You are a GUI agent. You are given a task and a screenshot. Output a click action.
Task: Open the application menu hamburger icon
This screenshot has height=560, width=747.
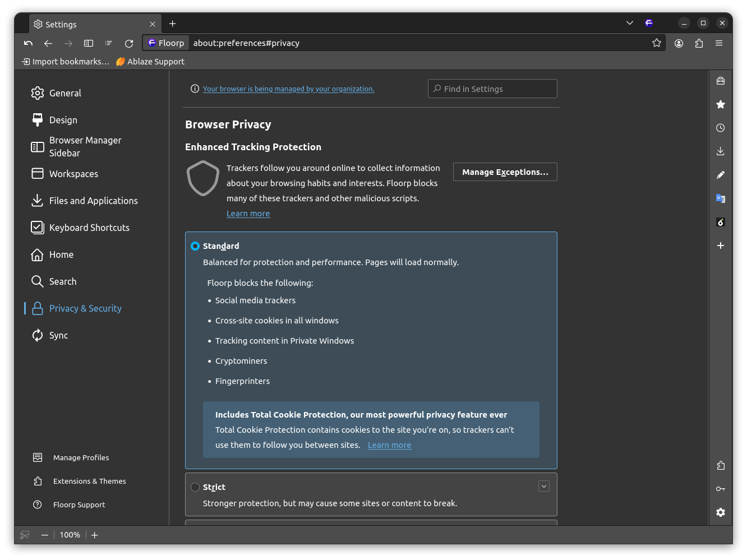pos(719,43)
